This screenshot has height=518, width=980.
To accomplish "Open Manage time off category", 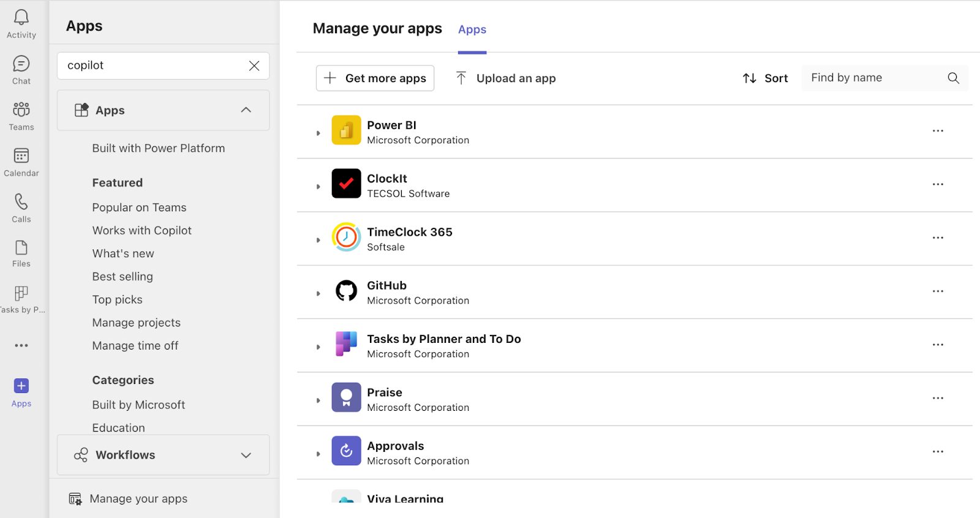I will [135, 346].
